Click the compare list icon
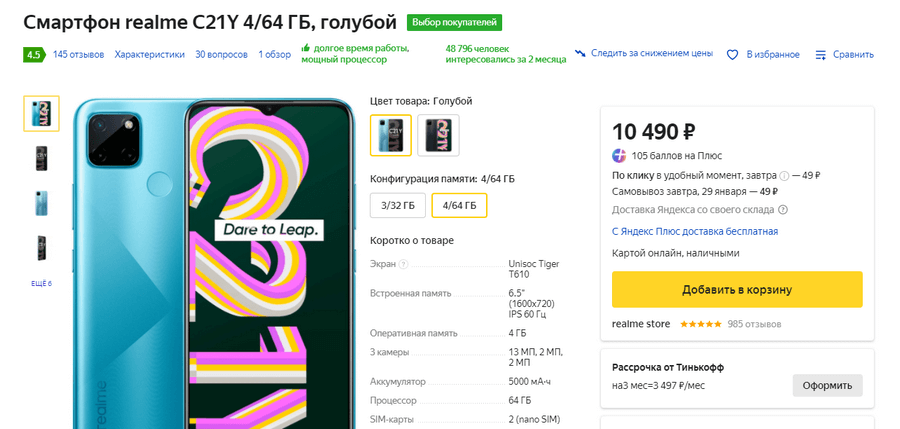Viewport: 900px width, 429px height. tap(821, 54)
